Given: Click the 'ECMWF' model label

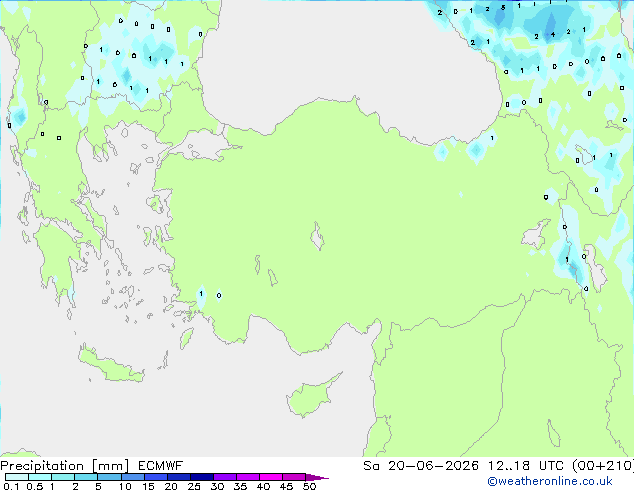Looking at the screenshot, I should click(161, 465).
